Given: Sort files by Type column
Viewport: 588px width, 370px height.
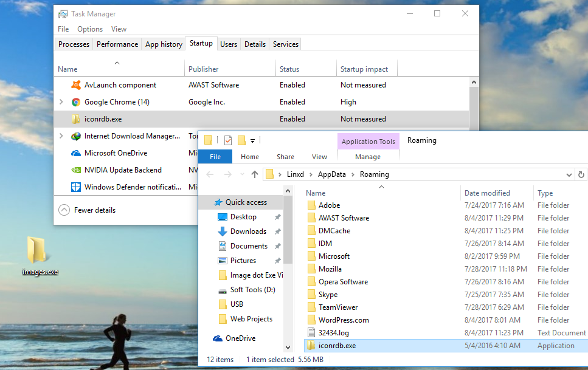Looking at the screenshot, I should coord(560,193).
